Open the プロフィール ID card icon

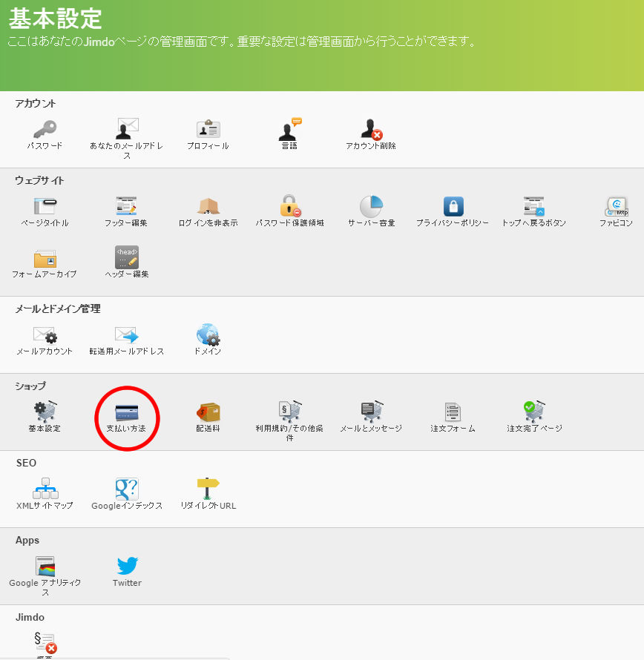(x=208, y=129)
